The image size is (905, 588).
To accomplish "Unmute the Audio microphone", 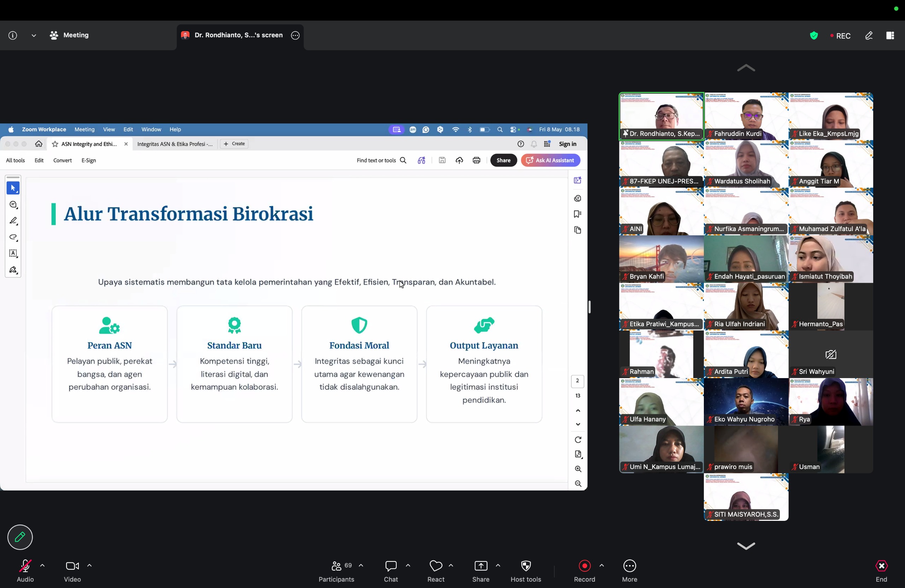I will 25,571.
